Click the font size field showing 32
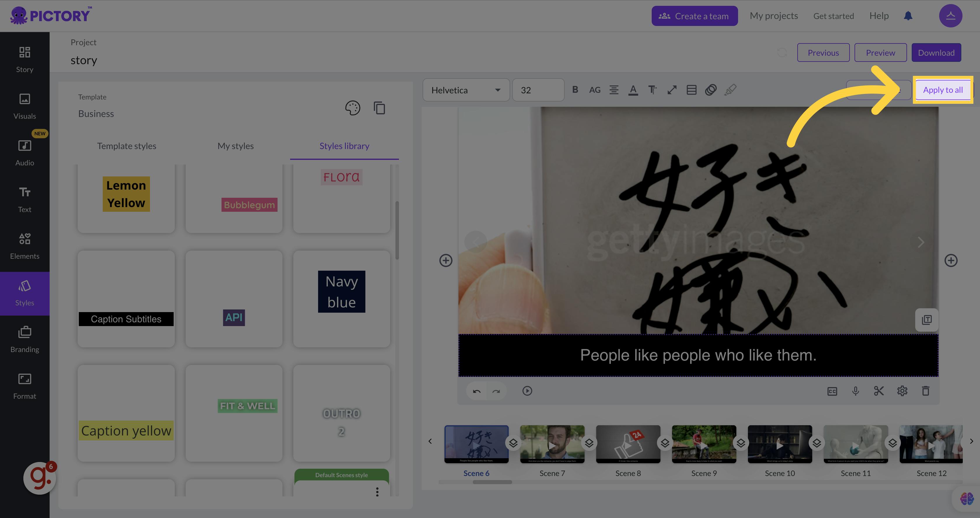980x518 pixels. tap(538, 90)
